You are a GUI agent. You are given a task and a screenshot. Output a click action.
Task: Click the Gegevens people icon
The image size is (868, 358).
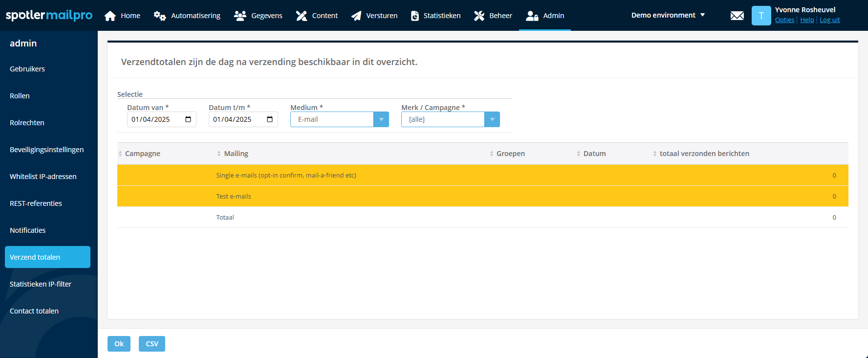pos(240,16)
